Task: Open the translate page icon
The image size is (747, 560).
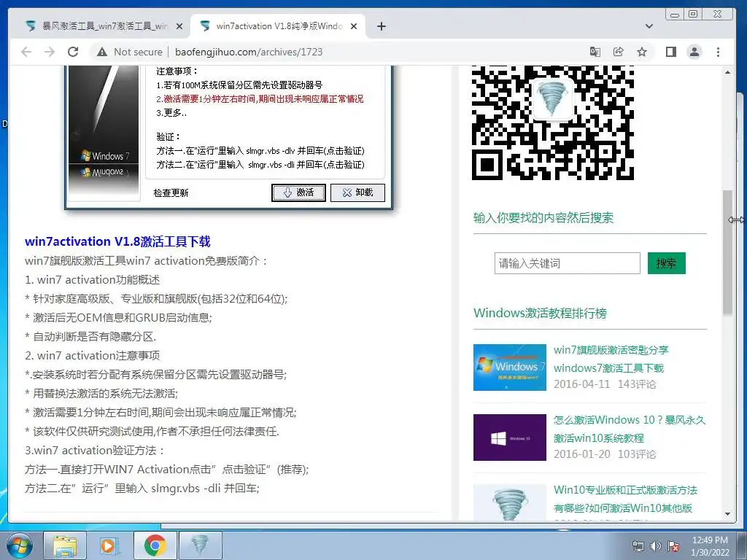Action: tap(595, 52)
